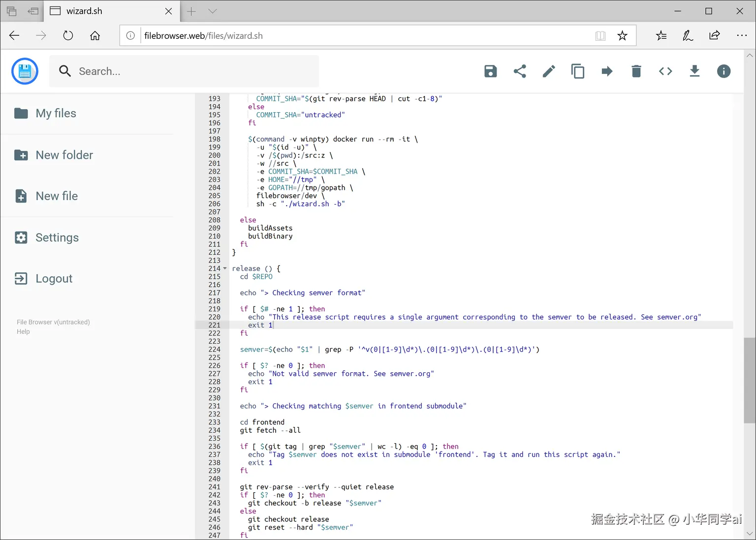This screenshot has height=540, width=756.
Task: Click the 'cd frontend' code line
Action: (x=262, y=422)
